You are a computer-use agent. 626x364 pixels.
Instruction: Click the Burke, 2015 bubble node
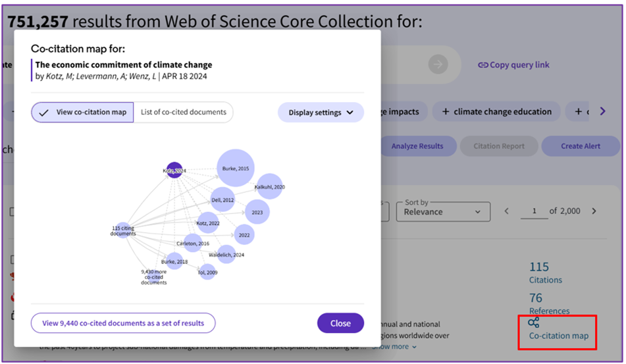click(x=235, y=169)
